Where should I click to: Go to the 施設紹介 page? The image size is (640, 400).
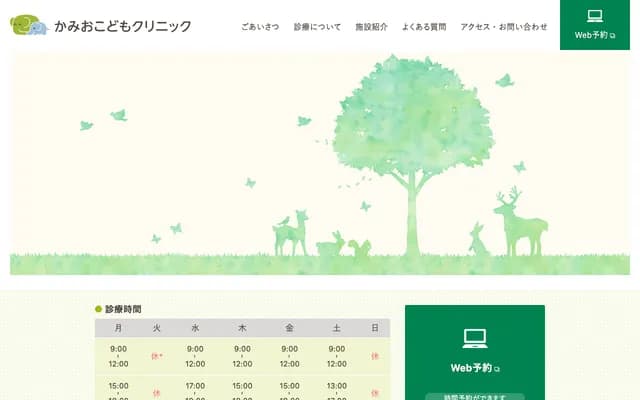pyautogui.click(x=371, y=27)
